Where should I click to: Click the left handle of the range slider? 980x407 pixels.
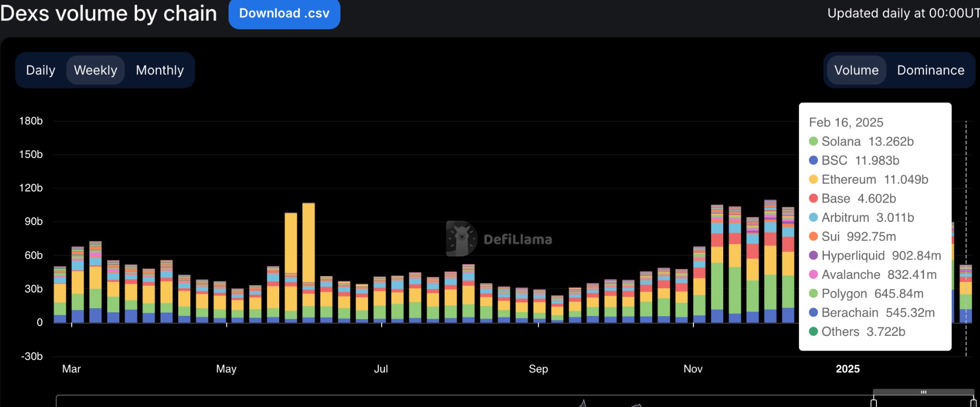pos(873,402)
